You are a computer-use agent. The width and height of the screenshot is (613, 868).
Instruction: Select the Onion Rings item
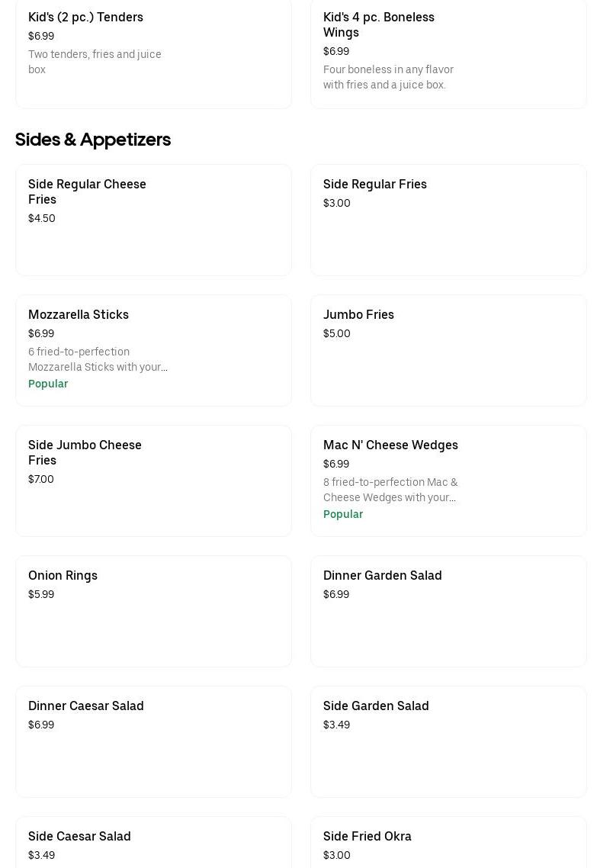153,611
